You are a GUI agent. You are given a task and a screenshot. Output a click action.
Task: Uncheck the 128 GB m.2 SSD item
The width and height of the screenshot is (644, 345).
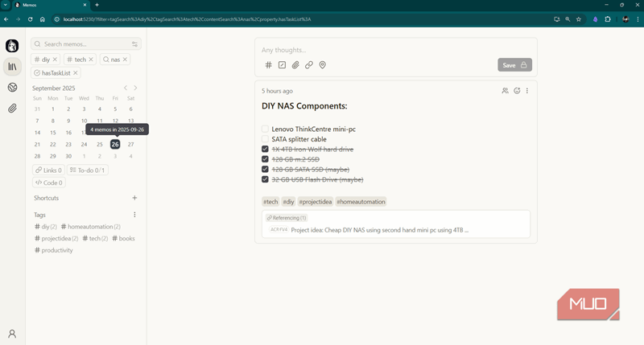[265, 159]
